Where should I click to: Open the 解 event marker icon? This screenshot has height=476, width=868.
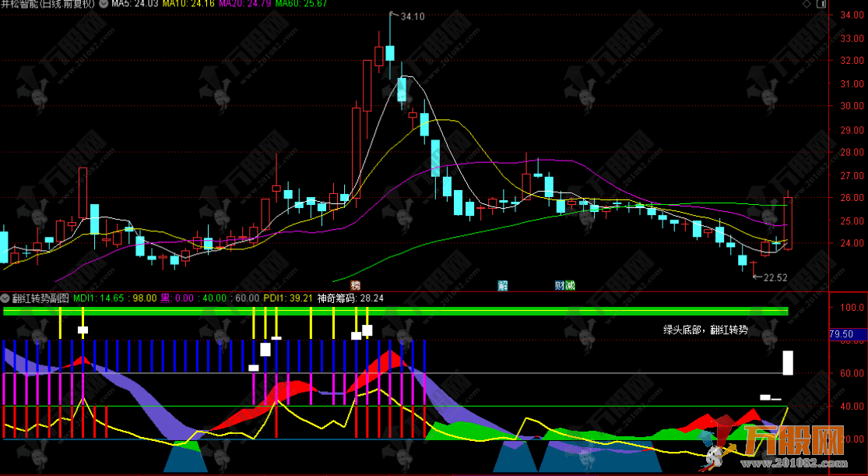click(x=503, y=285)
